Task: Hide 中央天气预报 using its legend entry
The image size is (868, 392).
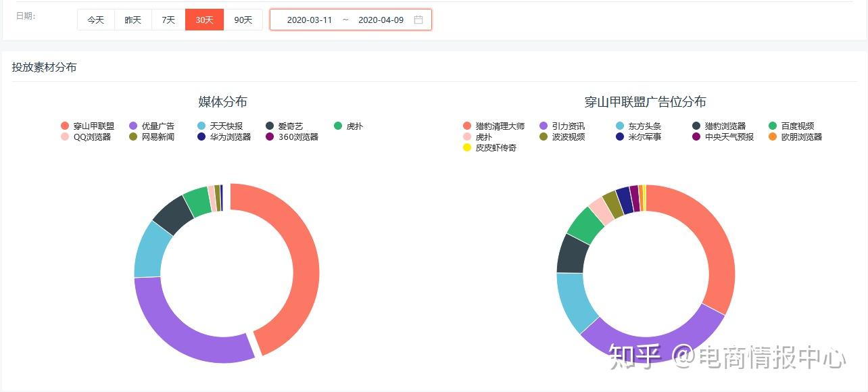Action: (x=723, y=137)
